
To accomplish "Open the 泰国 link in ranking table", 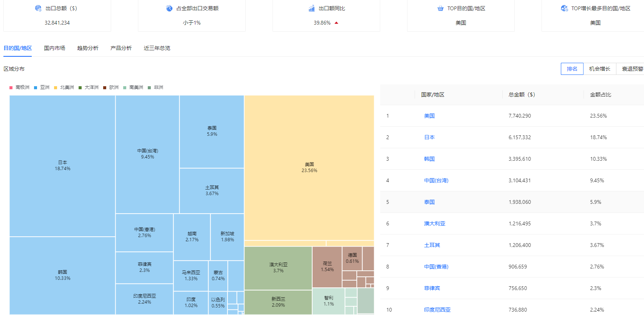I will (x=429, y=202).
